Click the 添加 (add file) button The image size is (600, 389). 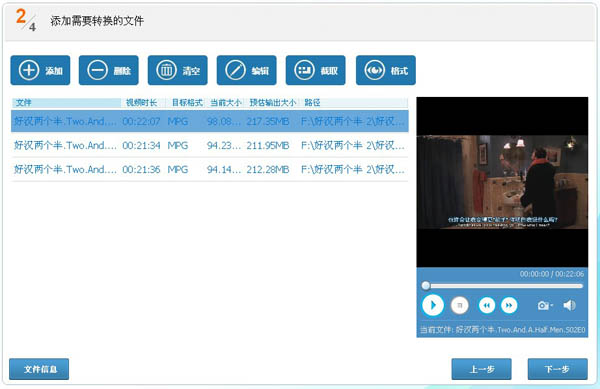pyautogui.click(x=40, y=70)
